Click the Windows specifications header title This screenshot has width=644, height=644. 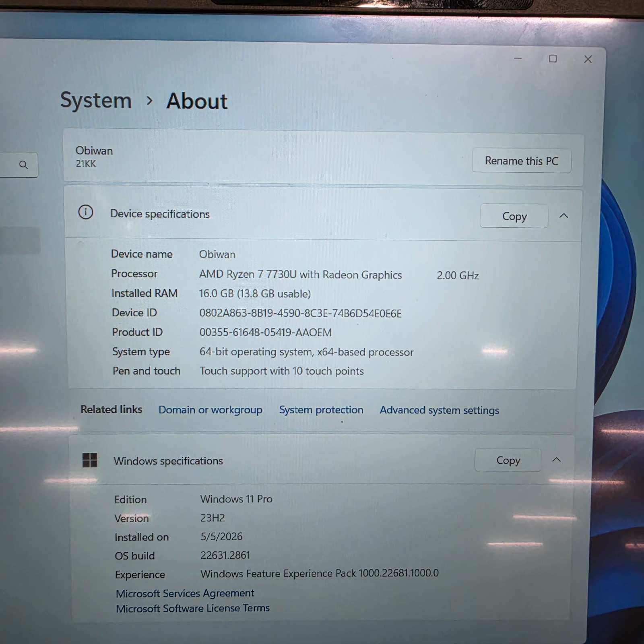(168, 461)
